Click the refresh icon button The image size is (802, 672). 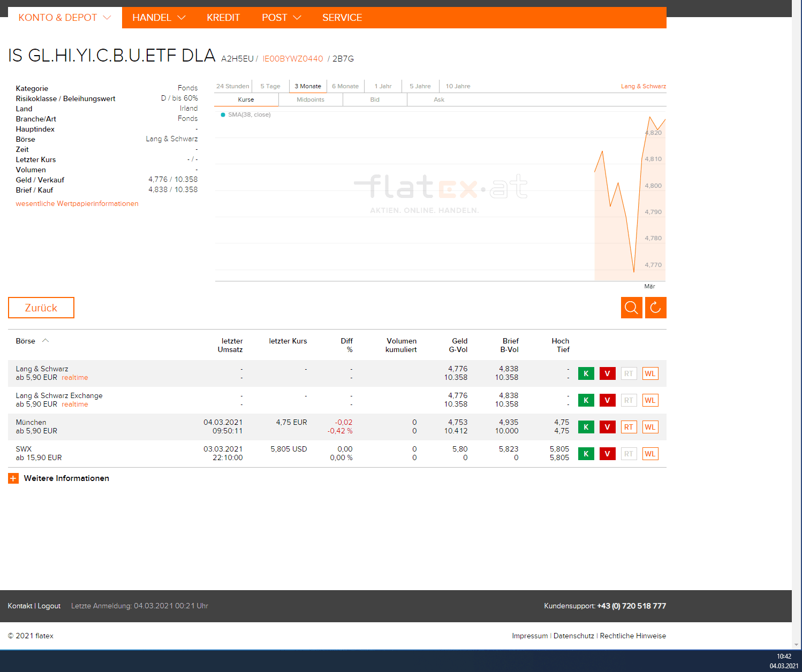click(x=656, y=308)
